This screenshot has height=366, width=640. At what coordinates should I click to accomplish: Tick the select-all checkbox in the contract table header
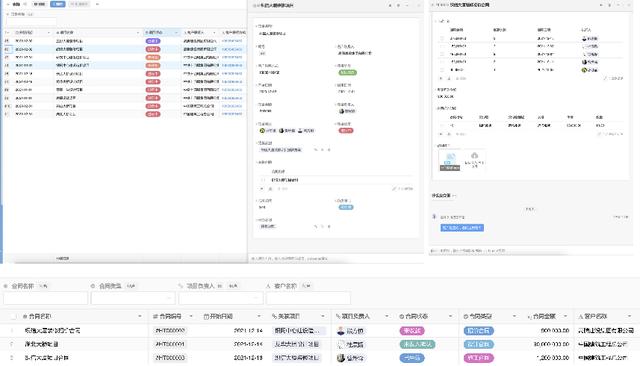pos(13,316)
